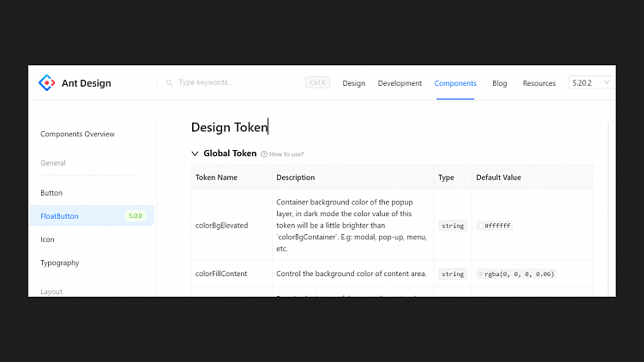Viewport: 644px width, 362px height.
Task: Focus the Type keywords search field
Action: [x=232, y=83]
